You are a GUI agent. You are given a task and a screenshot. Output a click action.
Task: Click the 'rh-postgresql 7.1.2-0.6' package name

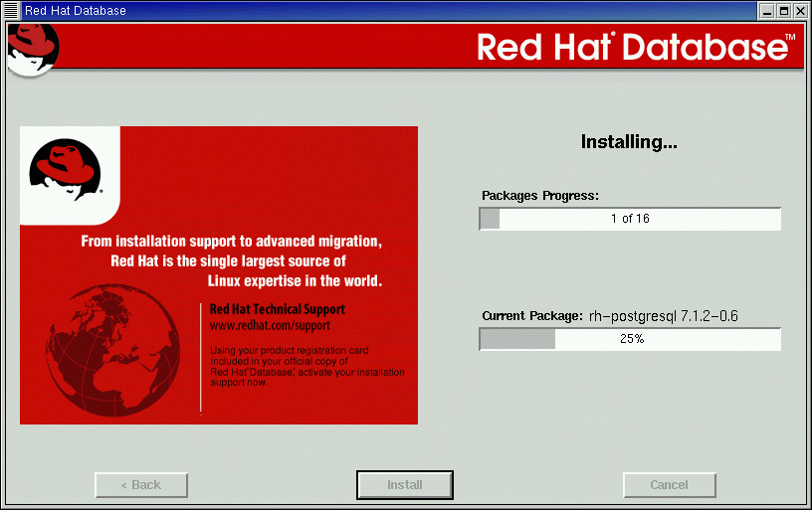664,316
